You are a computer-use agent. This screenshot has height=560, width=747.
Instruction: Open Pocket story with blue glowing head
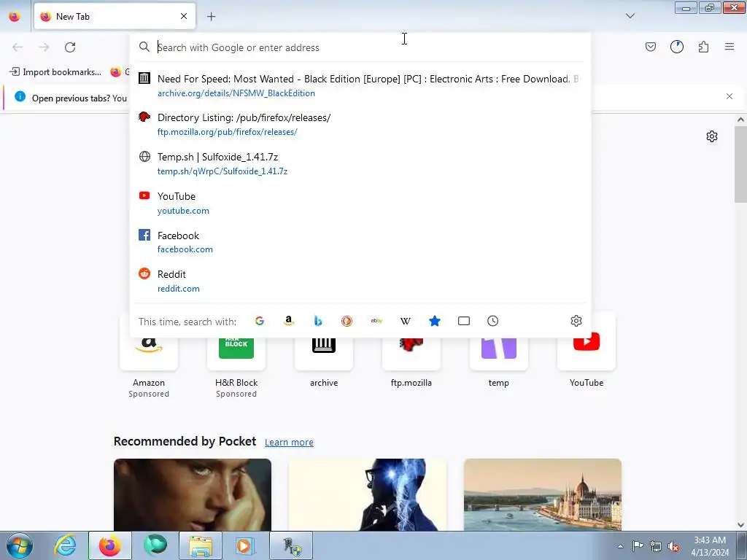point(368,494)
